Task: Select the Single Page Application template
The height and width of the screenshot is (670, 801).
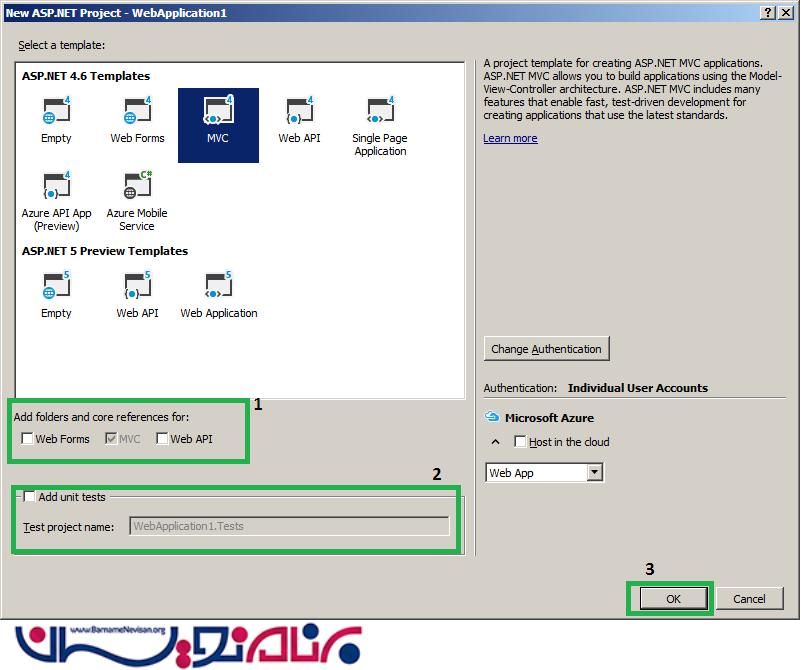Action: [380, 127]
